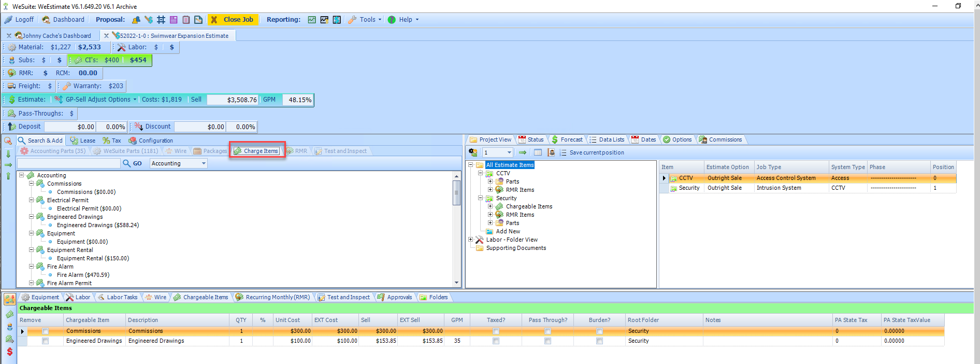
Task: Click the accounting tree vertical scrollbar thumb
Action: [x=456, y=193]
